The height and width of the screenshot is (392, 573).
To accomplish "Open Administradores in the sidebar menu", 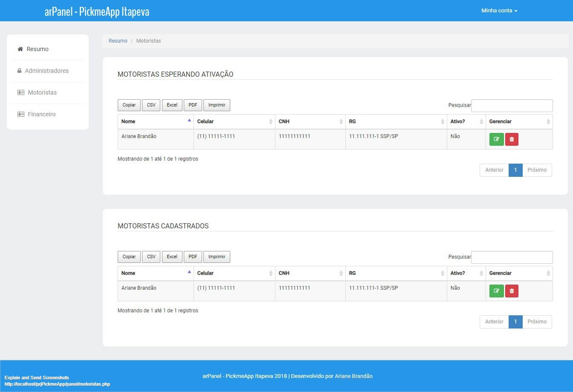I will (48, 71).
